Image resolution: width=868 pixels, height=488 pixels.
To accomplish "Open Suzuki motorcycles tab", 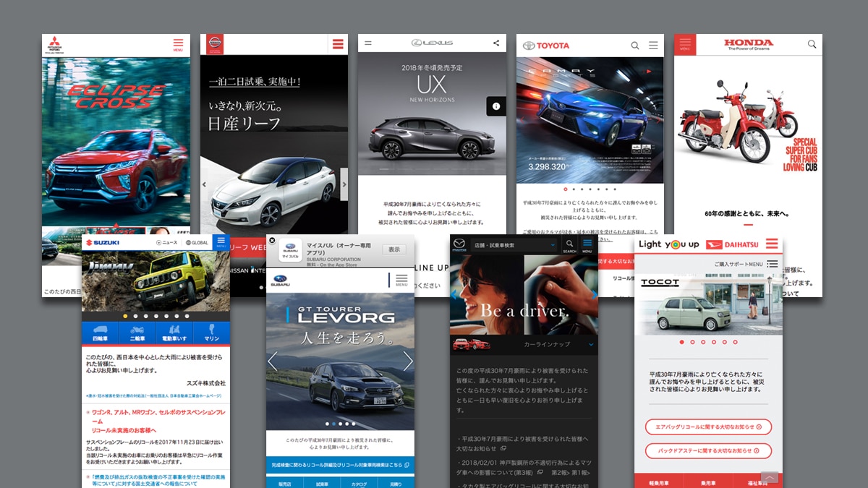I will tap(137, 333).
